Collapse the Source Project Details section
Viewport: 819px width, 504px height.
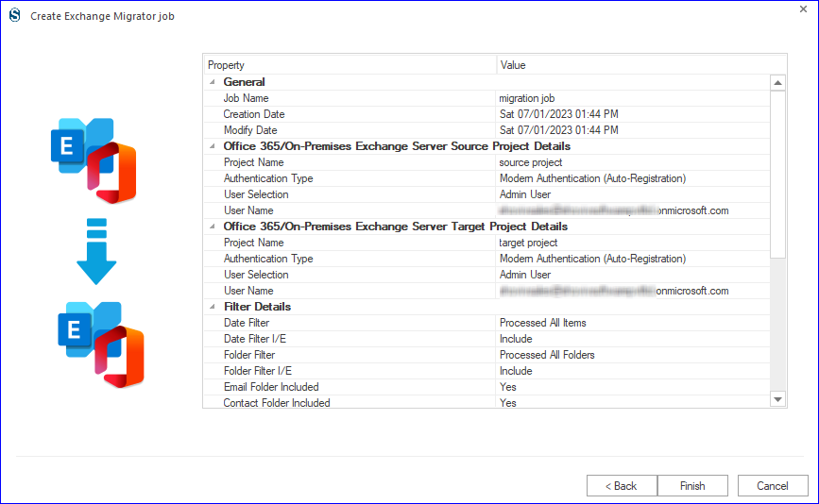212,146
